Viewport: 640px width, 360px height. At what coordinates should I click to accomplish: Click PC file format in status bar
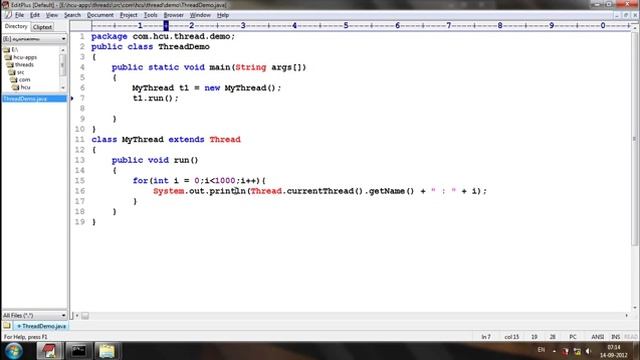[573, 337]
